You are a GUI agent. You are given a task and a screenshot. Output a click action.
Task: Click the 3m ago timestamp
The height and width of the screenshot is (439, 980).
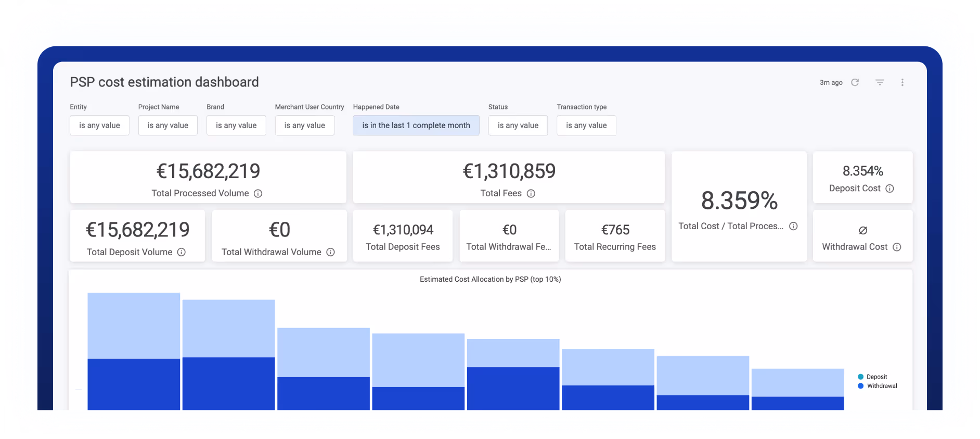pyautogui.click(x=831, y=82)
